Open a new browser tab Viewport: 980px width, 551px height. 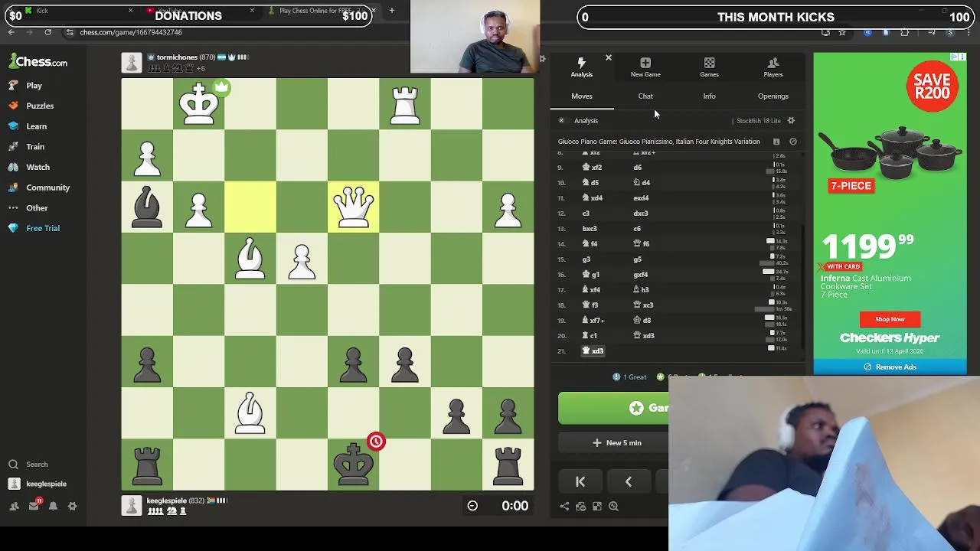tap(391, 11)
